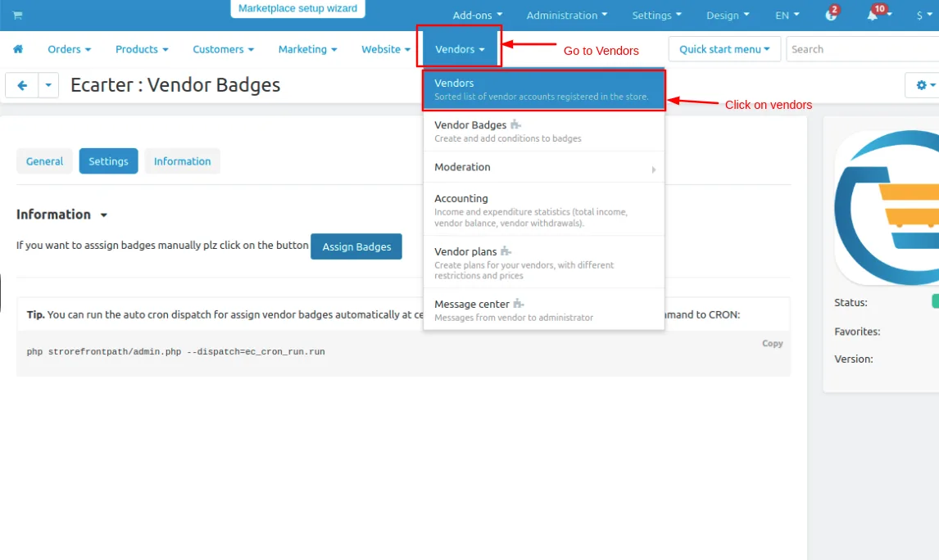Select Vendors entry in dropdown list
Screen dimensions: 939x560
[x=544, y=90]
